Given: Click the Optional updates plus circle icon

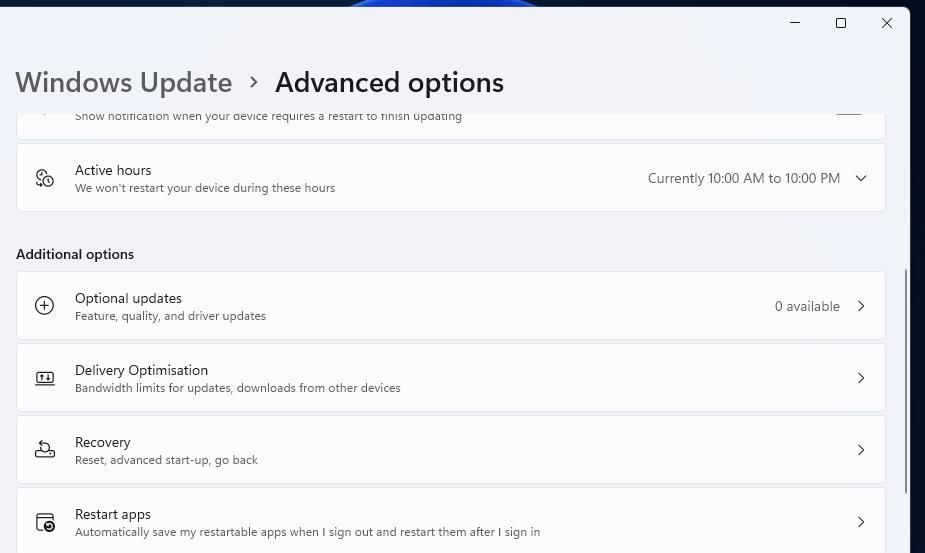Looking at the screenshot, I should click(x=44, y=306).
